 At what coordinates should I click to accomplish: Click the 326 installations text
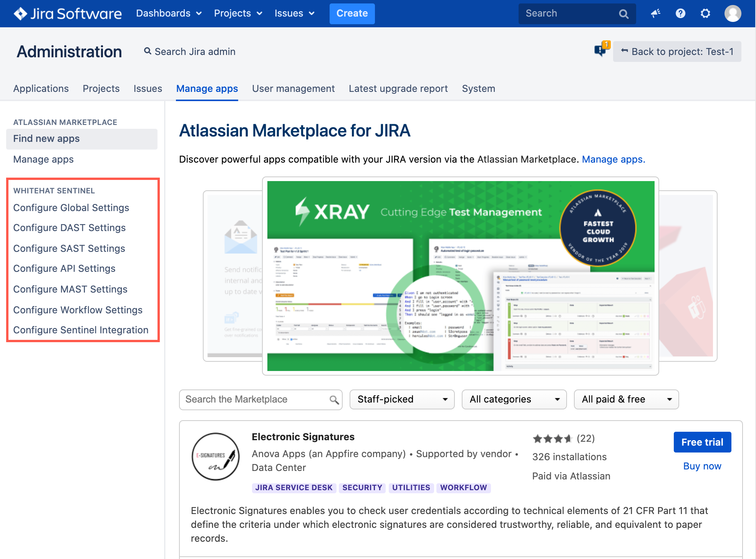coord(569,457)
